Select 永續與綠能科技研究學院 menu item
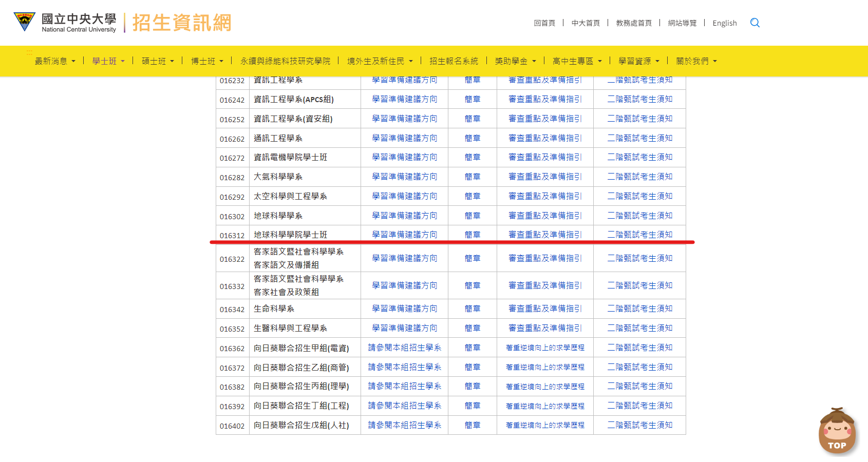868x462 pixels. pos(285,61)
